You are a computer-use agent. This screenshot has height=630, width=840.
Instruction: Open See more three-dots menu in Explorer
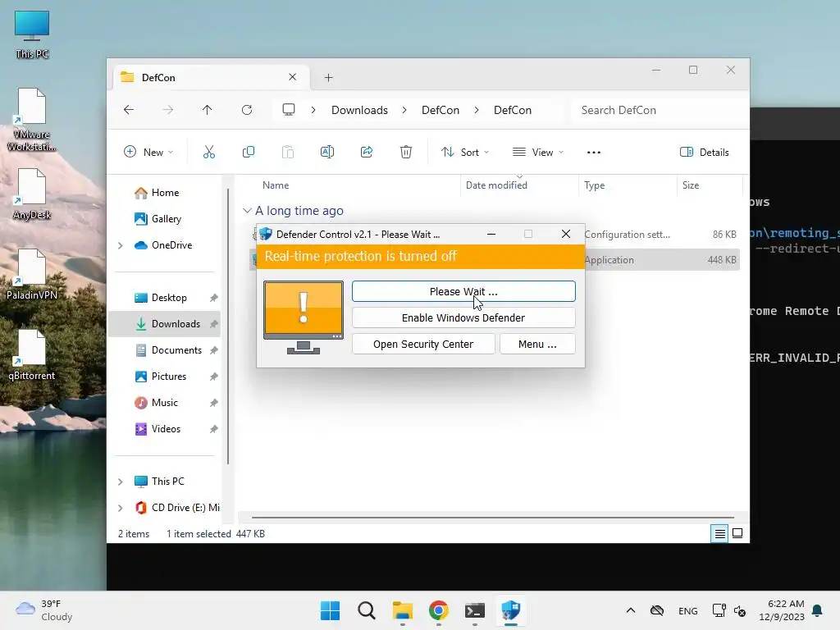click(594, 152)
